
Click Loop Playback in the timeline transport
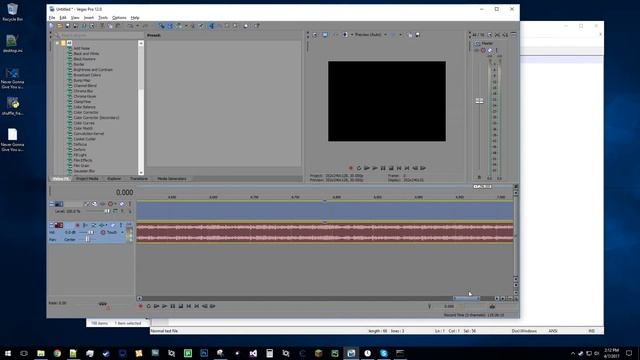tap(149, 306)
